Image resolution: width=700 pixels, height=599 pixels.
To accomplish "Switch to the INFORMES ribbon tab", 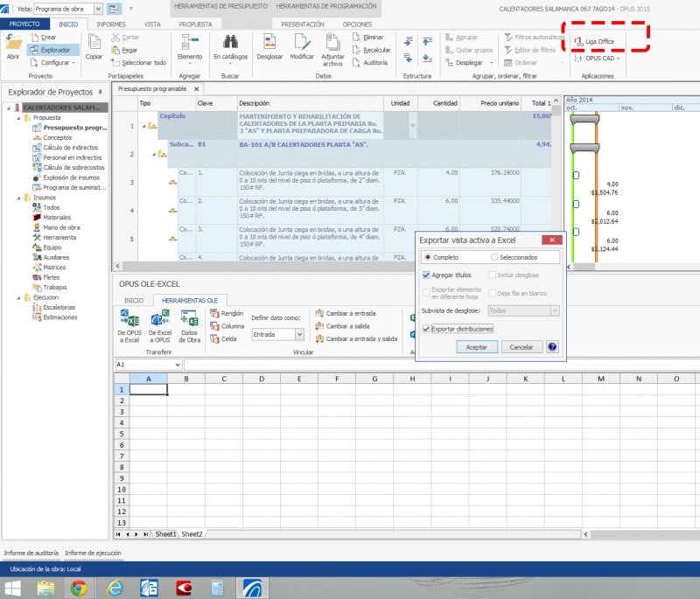I will tap(110, 24).
